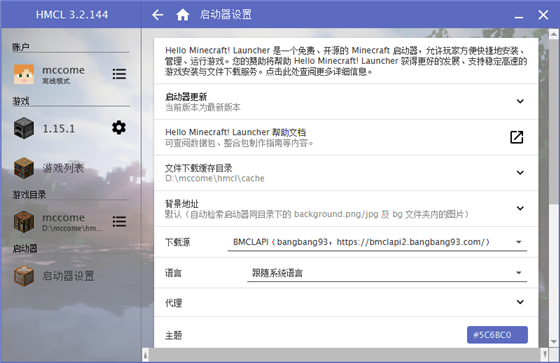Click the vertical scrollbar up arrow
560x363 pixels.
coord(554,34)
